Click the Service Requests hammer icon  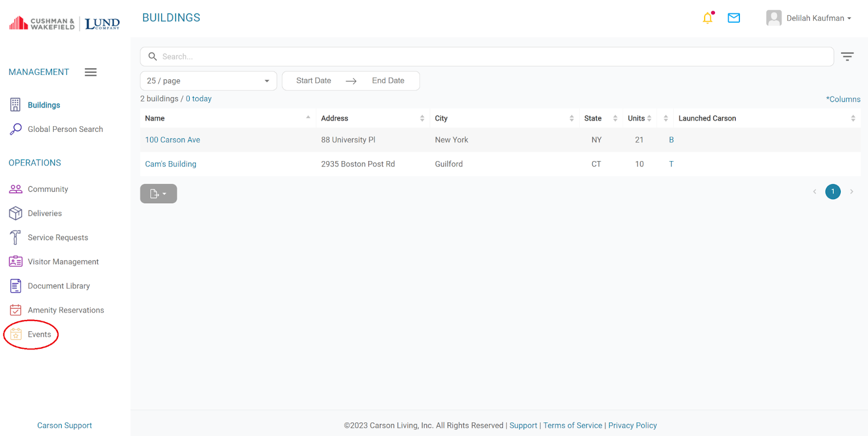[x=16, y=238]
